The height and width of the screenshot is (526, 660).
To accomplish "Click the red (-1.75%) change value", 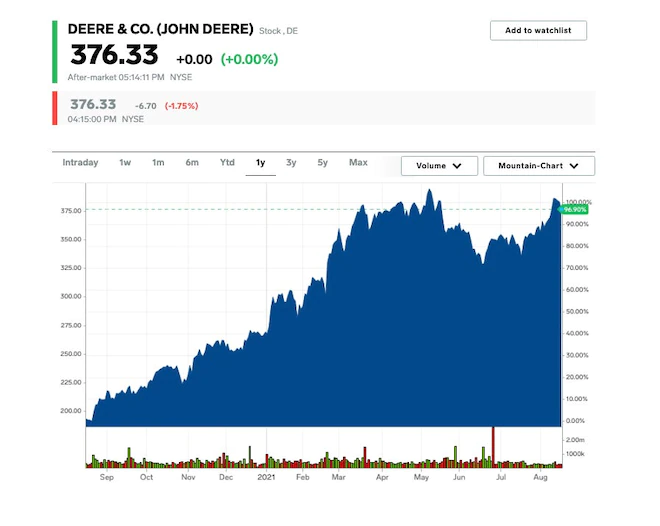I will pos(181,106).
